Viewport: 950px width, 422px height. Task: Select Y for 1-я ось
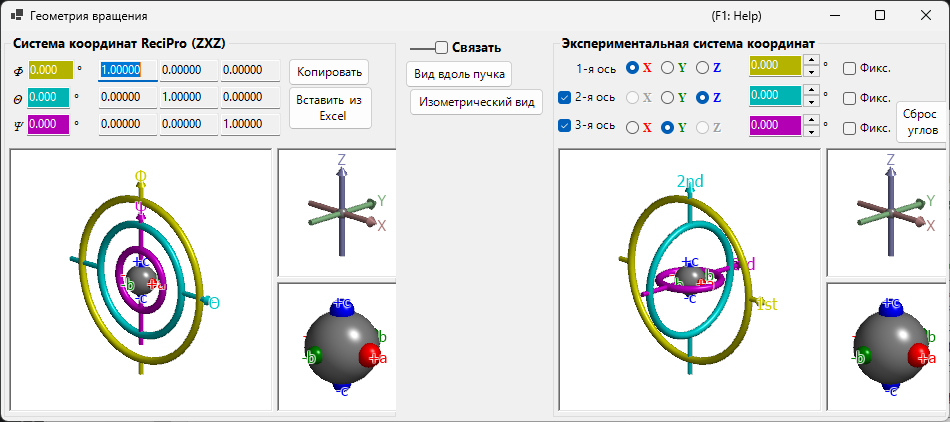click(667, 68)
